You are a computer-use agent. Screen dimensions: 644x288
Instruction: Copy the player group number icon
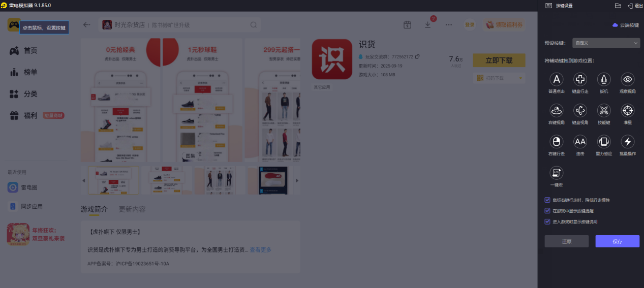(x=417, y=56)
